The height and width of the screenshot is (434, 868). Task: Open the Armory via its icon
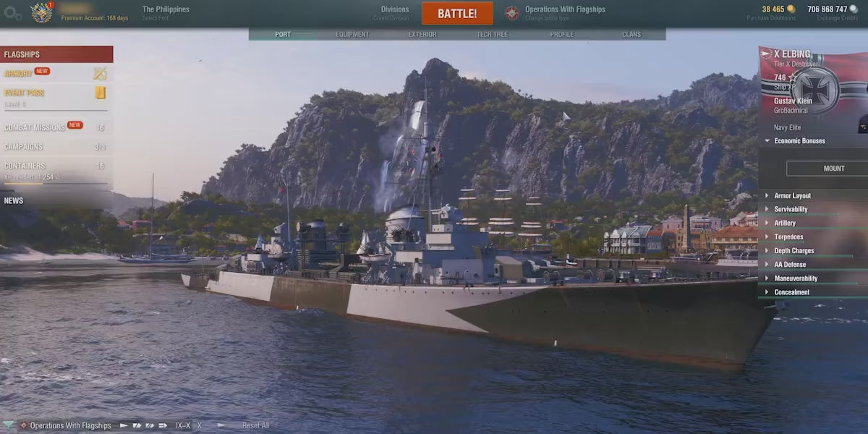coord(100,73)
